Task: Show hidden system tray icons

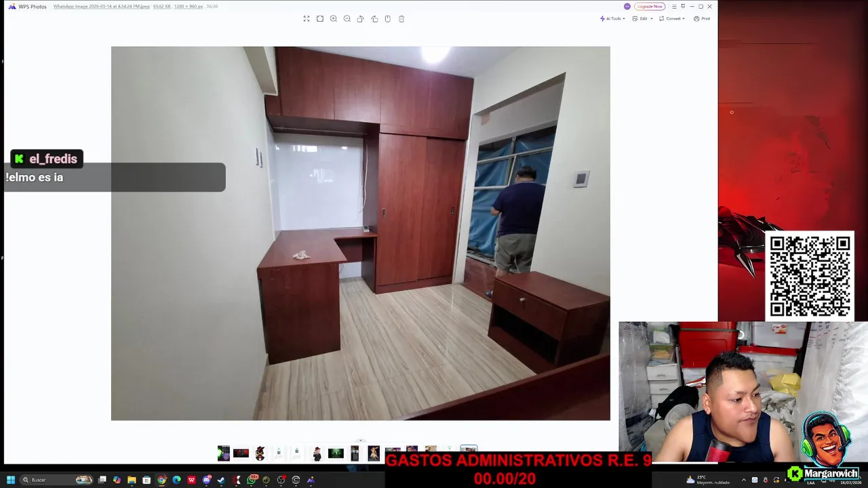Action: pos(743,480)
